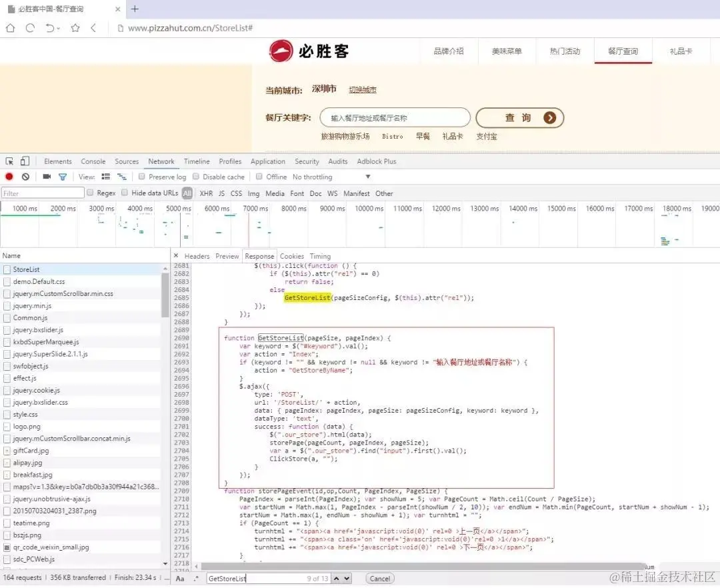Click capture screenshots camera icon
This screenshot has height=588, width=720.
point(47,177)
